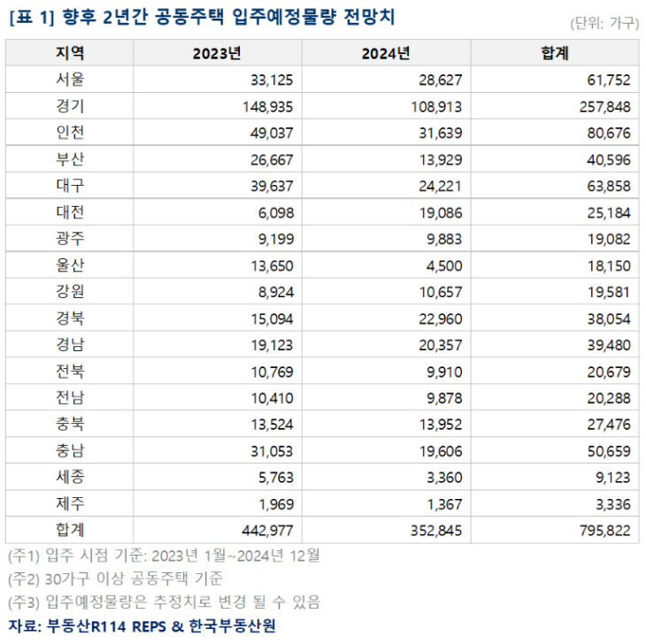The image size is (646, 644).
Task: Click the value 26,667
Action: (x=272, y=160)
